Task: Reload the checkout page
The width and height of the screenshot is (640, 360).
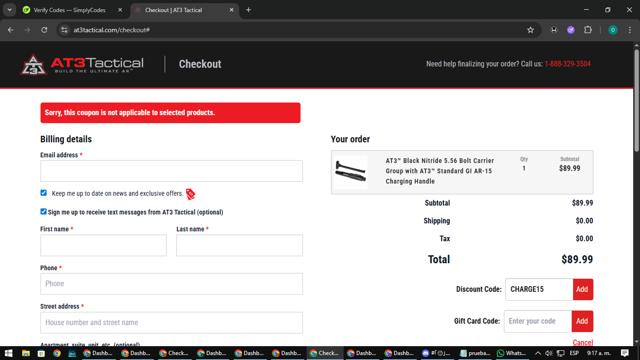Action: [x=44, y=30]
